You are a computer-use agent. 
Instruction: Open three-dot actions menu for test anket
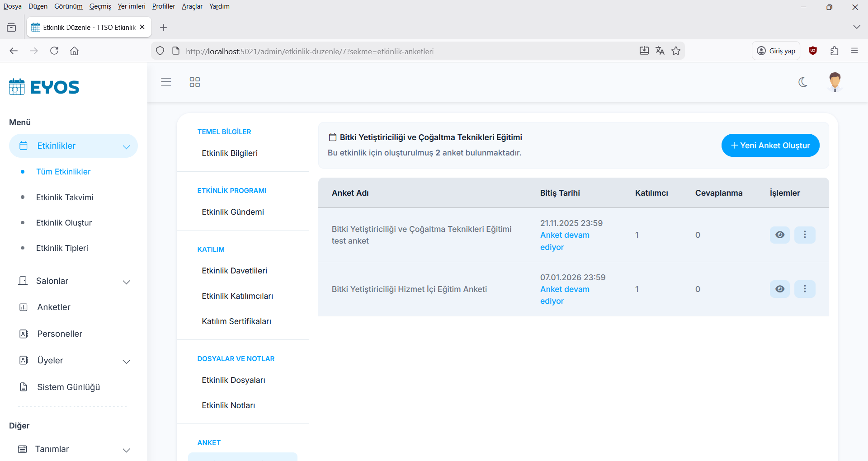(x=805, y=235)
